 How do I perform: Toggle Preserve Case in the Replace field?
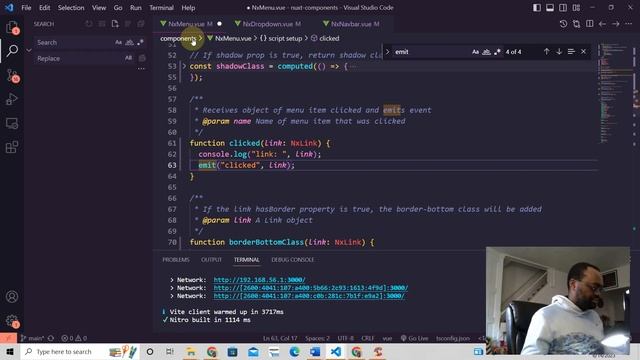pos(128,58)
